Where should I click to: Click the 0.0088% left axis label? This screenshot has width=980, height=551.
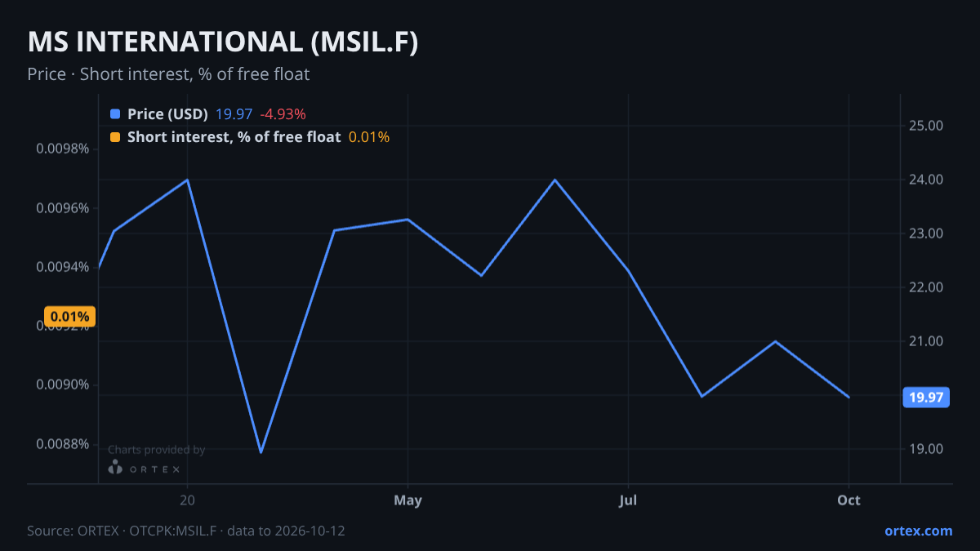pos(63,444)
